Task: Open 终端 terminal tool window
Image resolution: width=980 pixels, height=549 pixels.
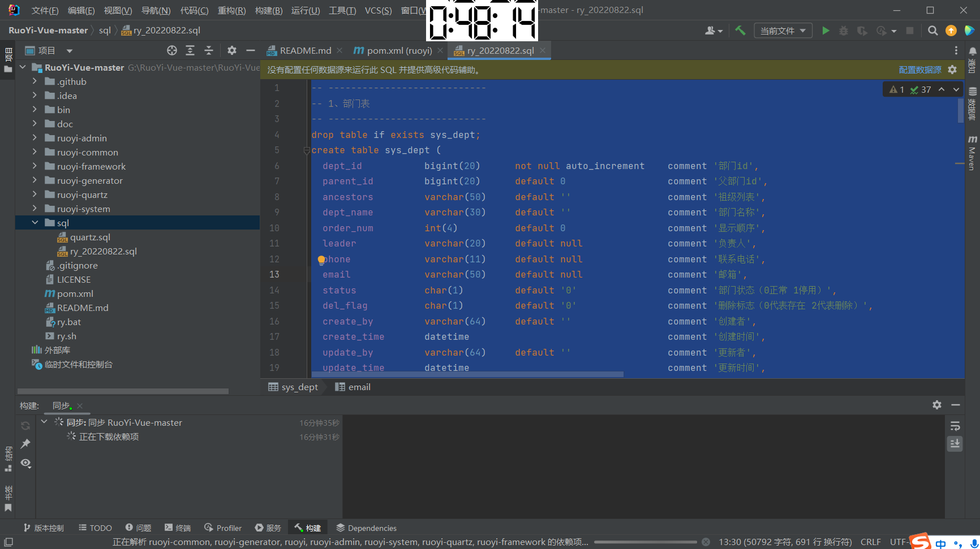Action: pyautogui.click(x=178, y=528)
